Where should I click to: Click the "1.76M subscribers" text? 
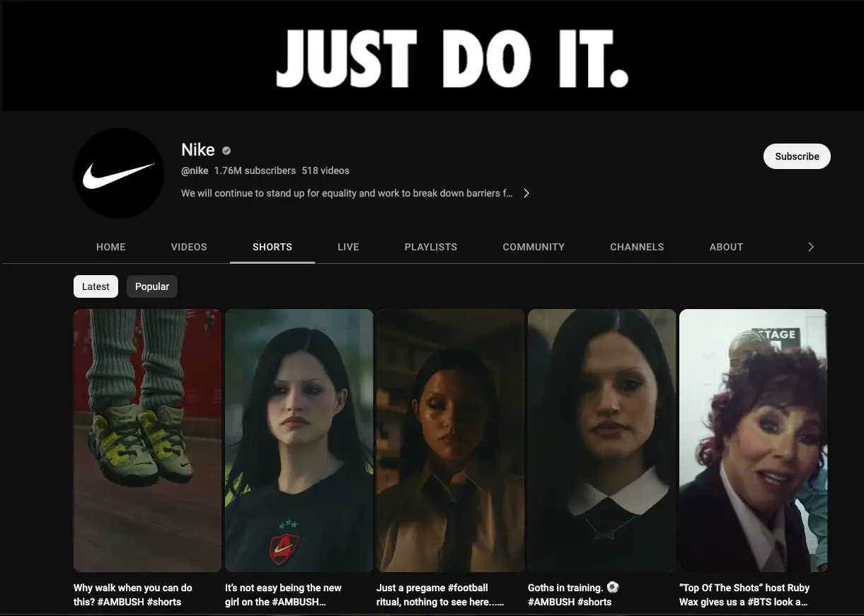(x=255, y=170)
